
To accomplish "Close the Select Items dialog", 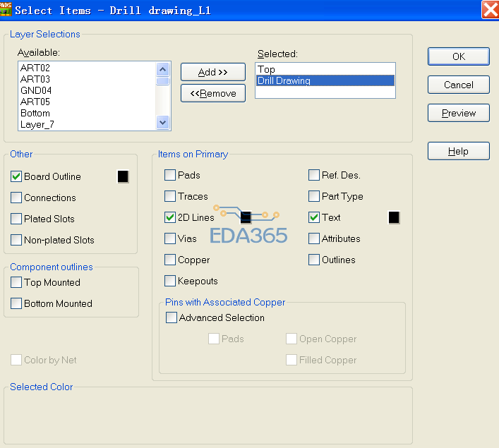I will [x=490, y=10].
